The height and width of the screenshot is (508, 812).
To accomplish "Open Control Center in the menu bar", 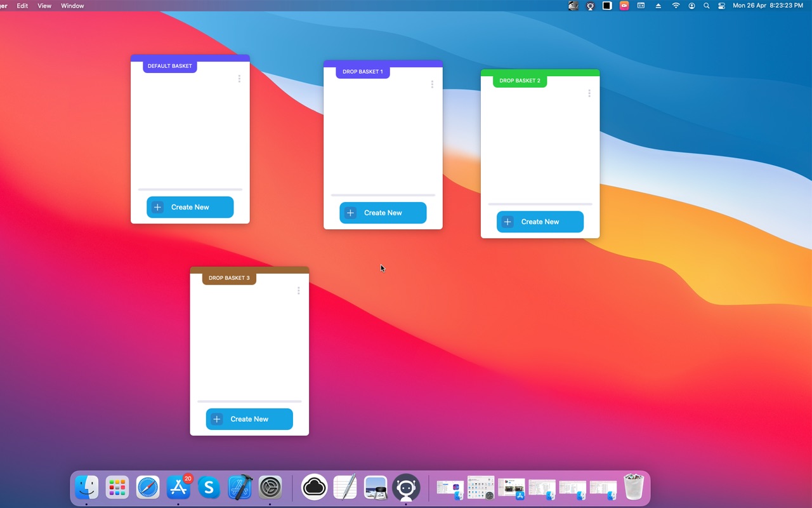I will pyautogui.click(x=721, y=6).
